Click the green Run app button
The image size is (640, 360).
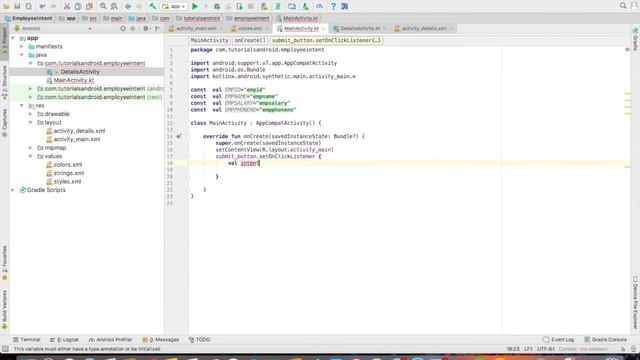tap(195, 6)
